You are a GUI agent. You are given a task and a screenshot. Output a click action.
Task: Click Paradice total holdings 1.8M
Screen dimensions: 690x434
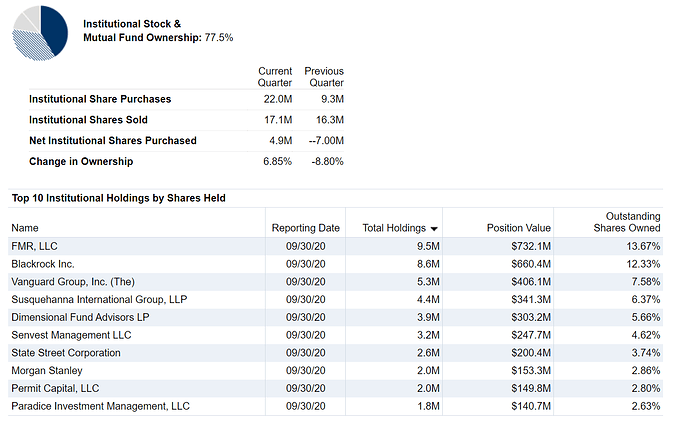click(428, 406)
